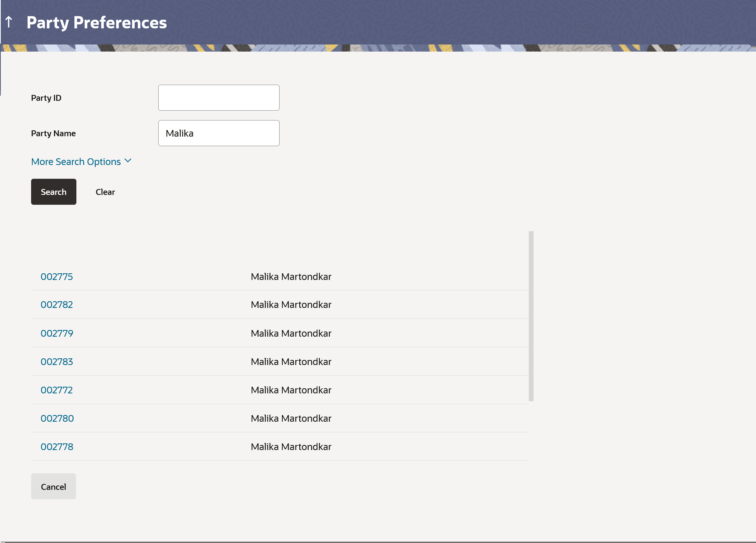Click Malika Martondkar name in 002775 row
Viewport: 756px width, 543px height.
coord(291,277)
